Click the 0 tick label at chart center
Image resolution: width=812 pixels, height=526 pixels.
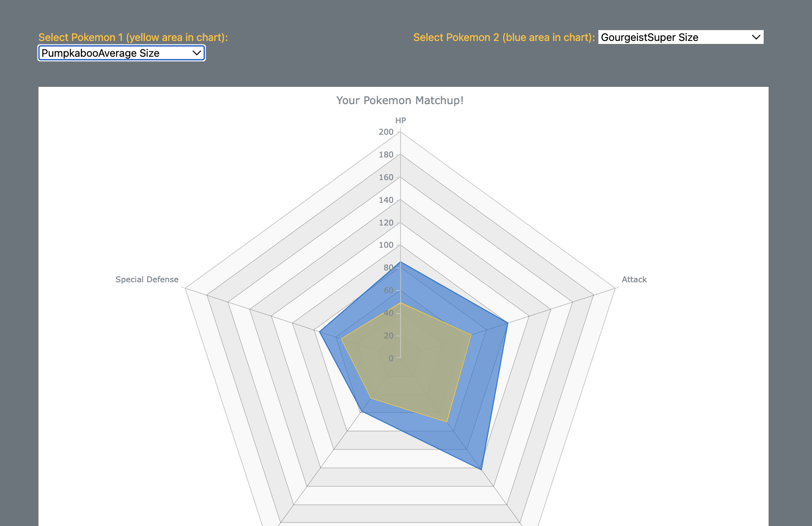(x=391, y=359)
